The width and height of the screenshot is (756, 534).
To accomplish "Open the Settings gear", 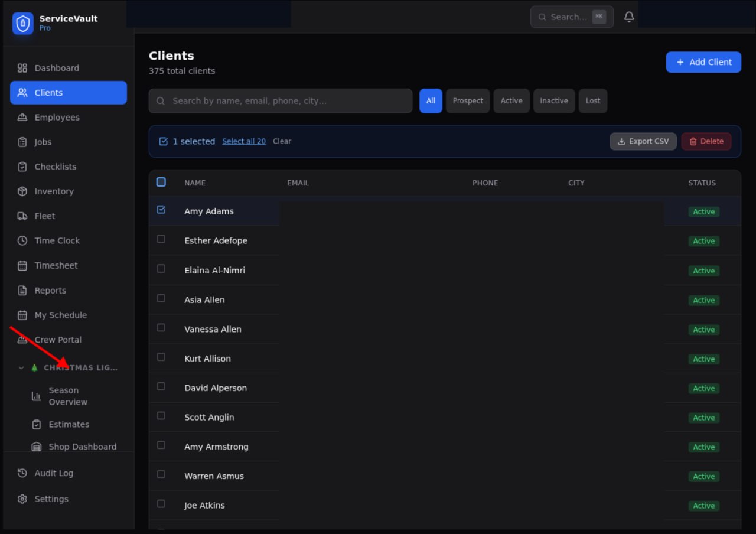I will [22, 499].
